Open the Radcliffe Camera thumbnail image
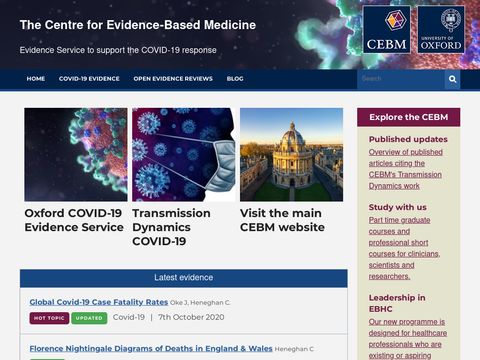Image resolution: width=480 pixels, height=360 pixels. 291,154
